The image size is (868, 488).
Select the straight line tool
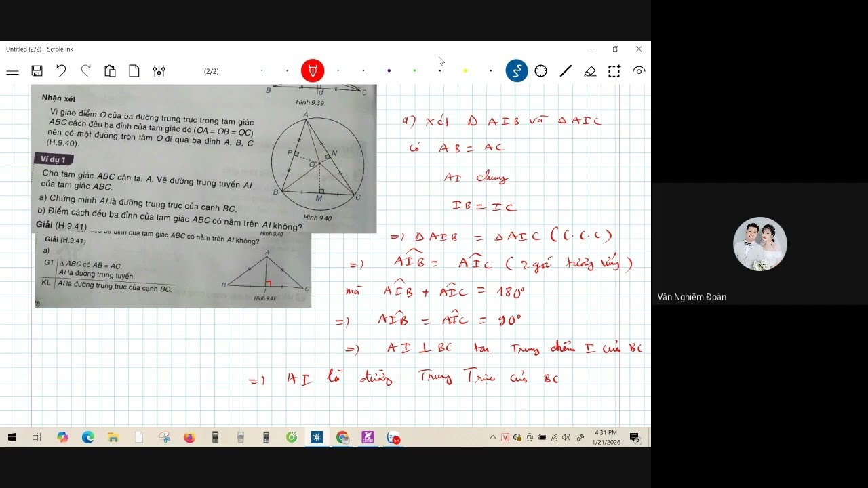pos(566,71)
